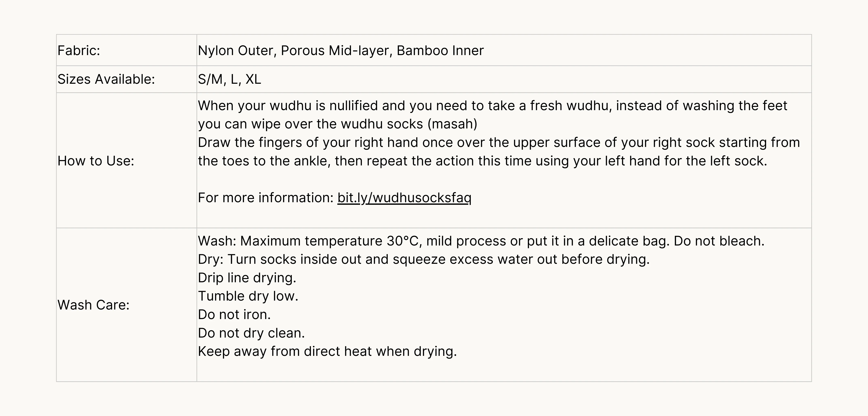
Task: Click the "Do not dry clean." line
Action: (251, 333)
